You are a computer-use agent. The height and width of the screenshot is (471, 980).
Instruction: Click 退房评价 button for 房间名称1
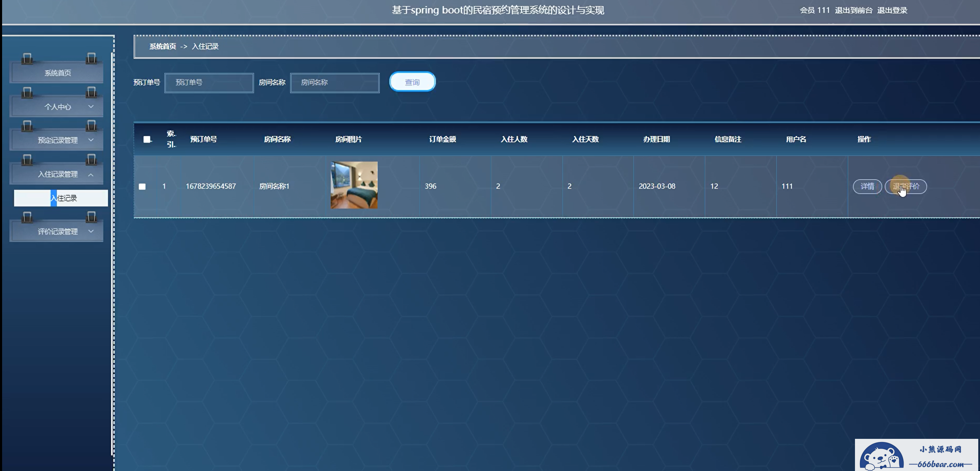[906, 187]
